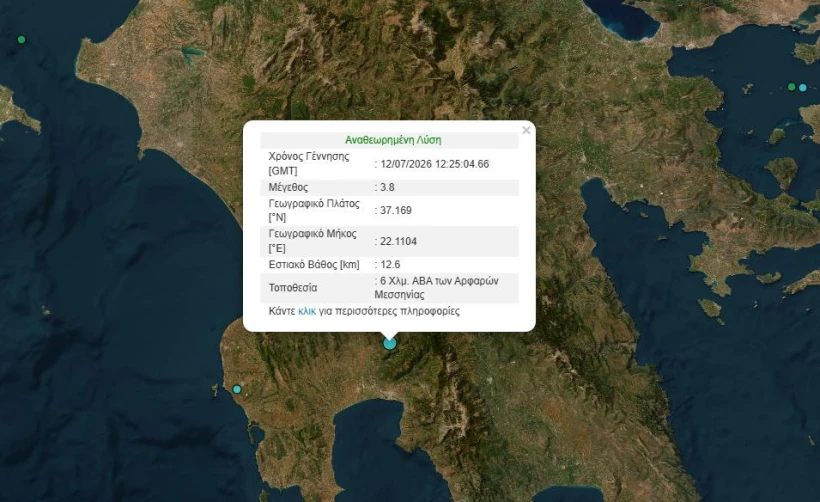Select the cyan marker on the western Messinia coast
Viewport: 820px width, 502px height.
(237, 389)
